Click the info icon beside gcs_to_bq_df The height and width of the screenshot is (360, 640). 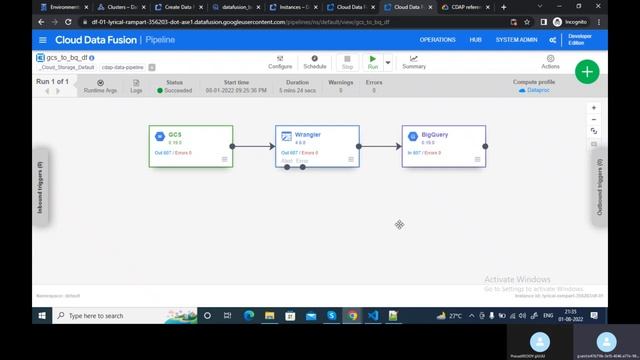click(x=91, y=58)
